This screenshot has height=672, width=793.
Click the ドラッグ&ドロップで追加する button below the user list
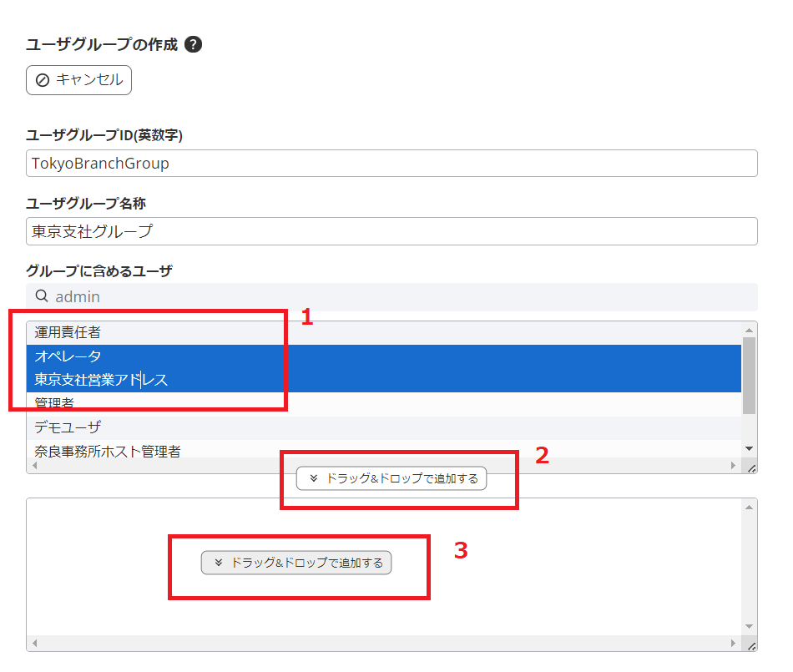click(391, 478)
